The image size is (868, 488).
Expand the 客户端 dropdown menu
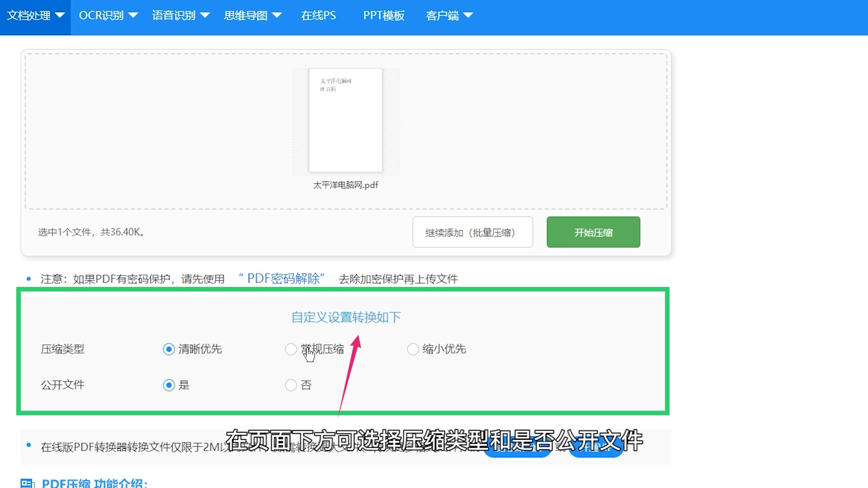pos(449,16)
